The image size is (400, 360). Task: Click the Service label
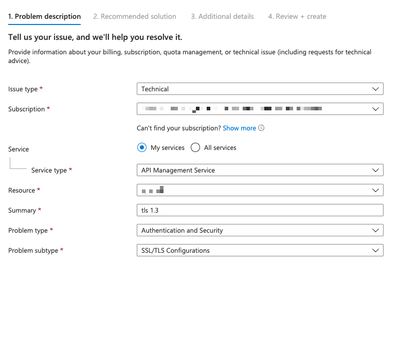(x=18, y=149)
